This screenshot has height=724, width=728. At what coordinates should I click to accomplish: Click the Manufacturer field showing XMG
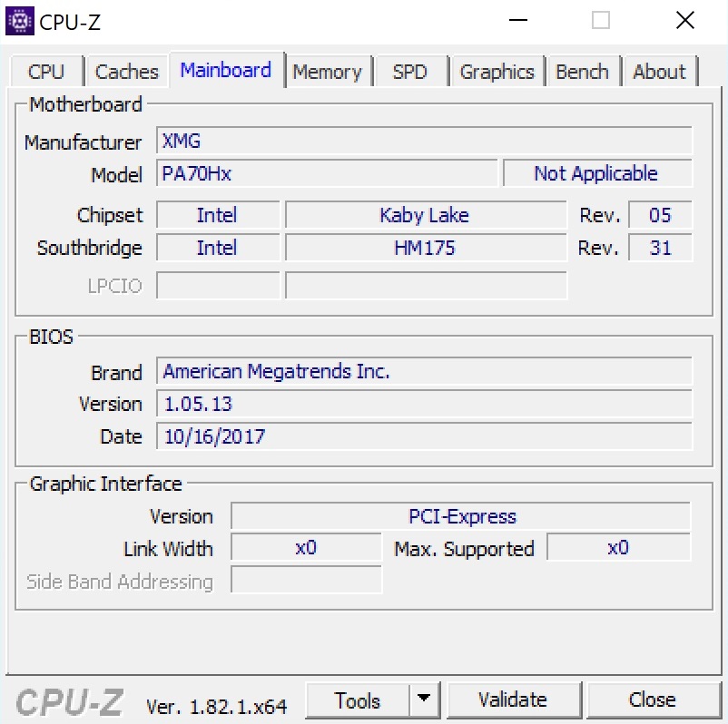tap(424, 142)
